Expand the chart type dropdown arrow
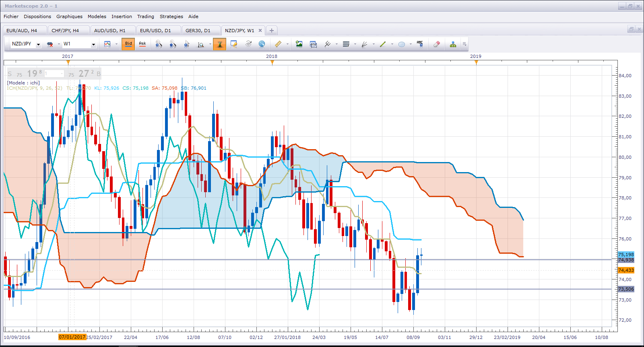Image resolution: width=644 pixels, height=347 pixels. click(x=116, y=44)
